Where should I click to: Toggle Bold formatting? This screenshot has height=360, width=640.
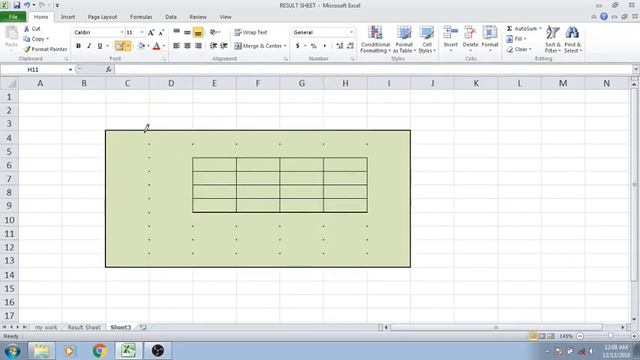[78, 46]
